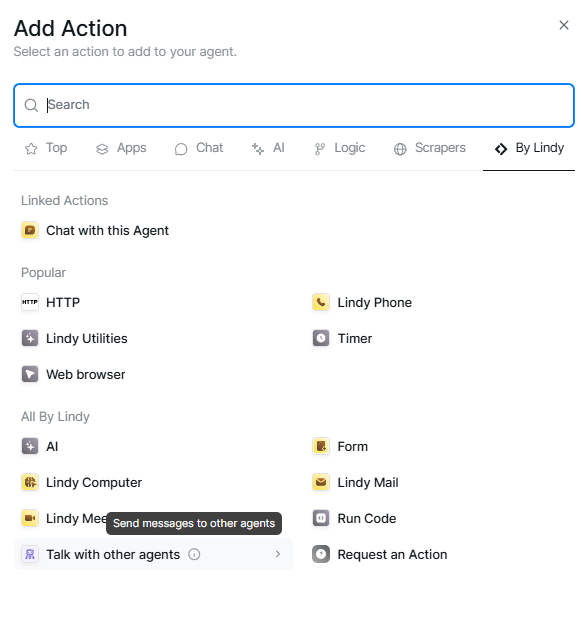Switch to the Scrapers tab
This screenshot has width=581, height=625.
click(x=430, y=148)
